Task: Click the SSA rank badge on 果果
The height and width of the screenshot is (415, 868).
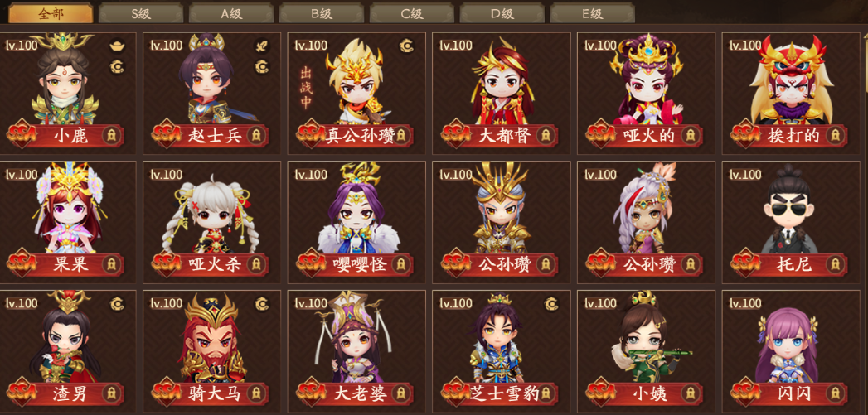Action: 22,263
